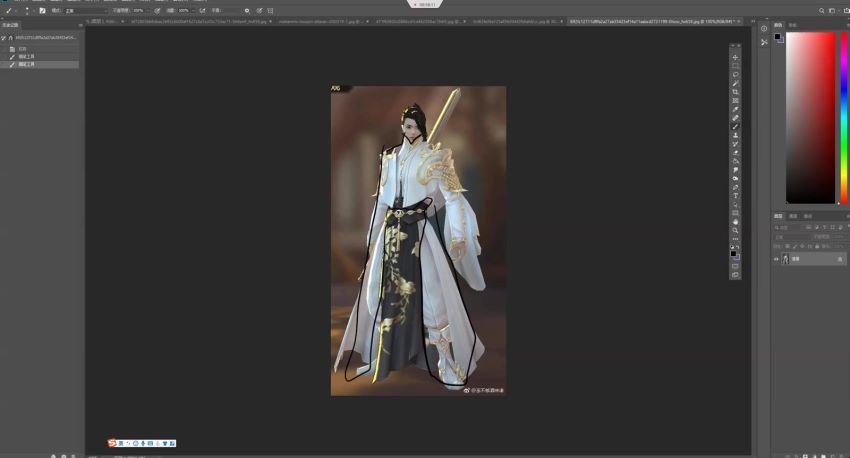
Task: Select the Eyedropper tool
Action: 735,109
